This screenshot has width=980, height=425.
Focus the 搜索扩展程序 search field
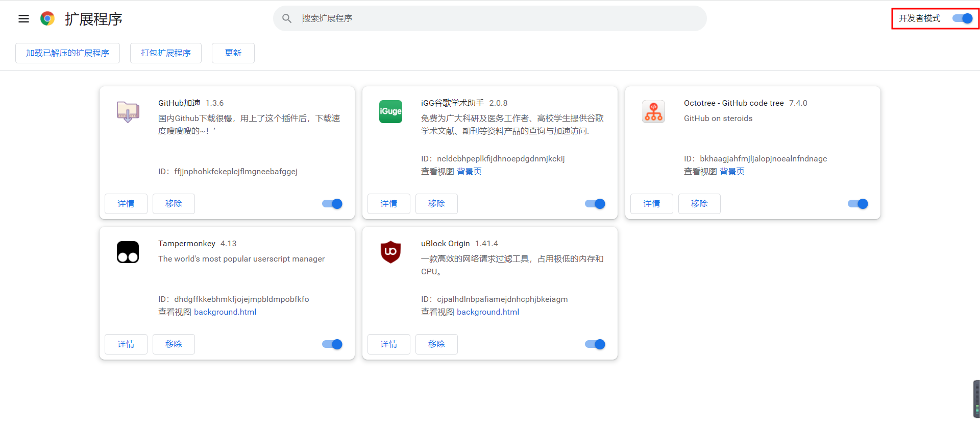pyautogui.click(x=490, y=18)
